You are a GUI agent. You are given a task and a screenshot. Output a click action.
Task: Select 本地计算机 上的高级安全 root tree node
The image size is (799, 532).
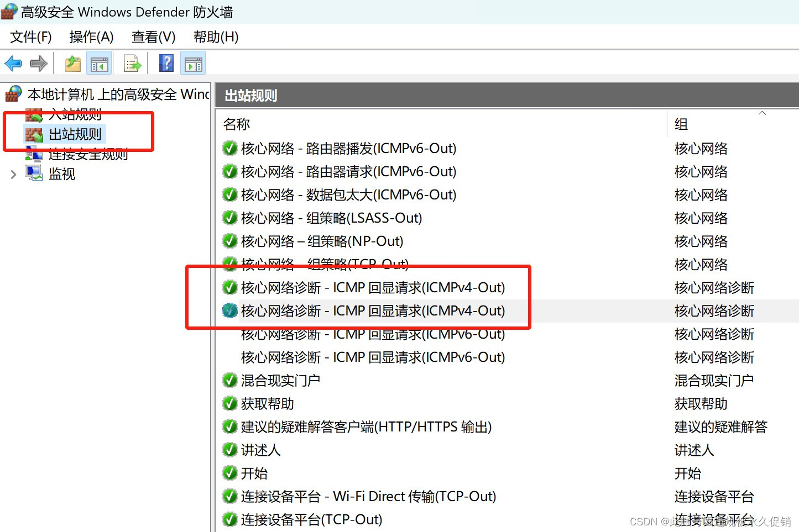pyautogui.click(x=119, y=94)
